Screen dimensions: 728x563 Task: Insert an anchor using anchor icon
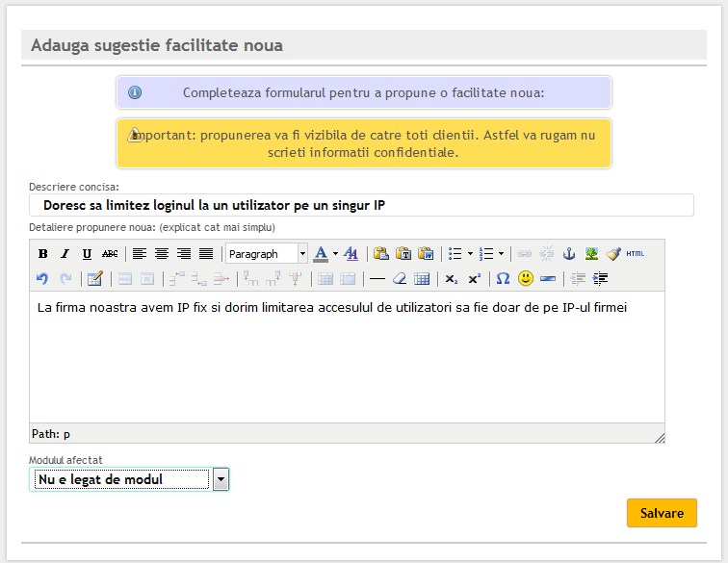[568, 254]
